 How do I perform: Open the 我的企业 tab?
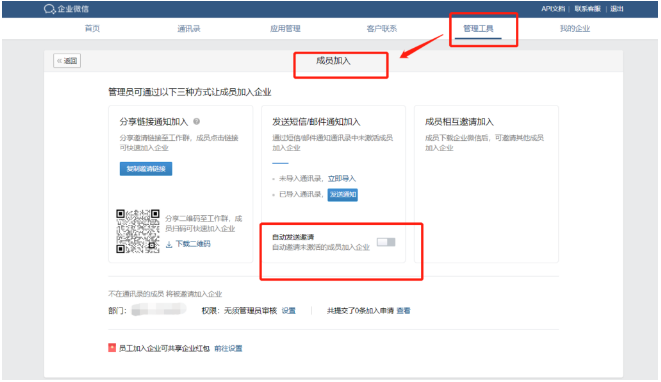pos(575,29)
